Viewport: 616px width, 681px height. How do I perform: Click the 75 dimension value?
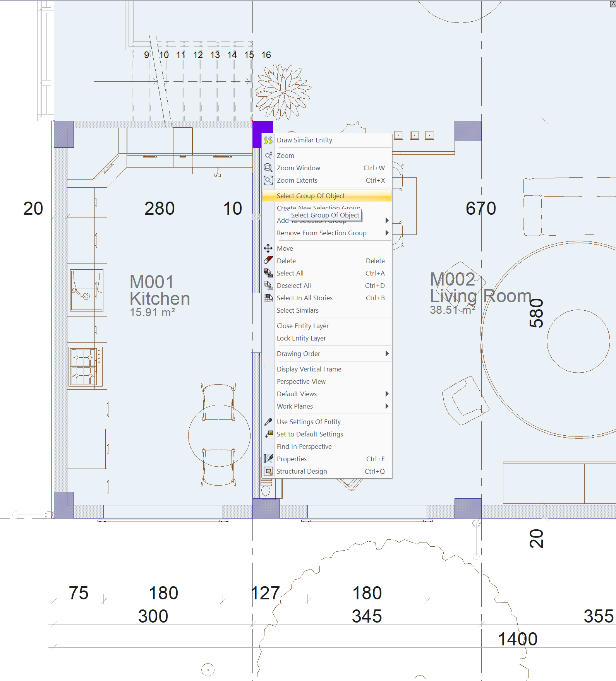(79, 593)
